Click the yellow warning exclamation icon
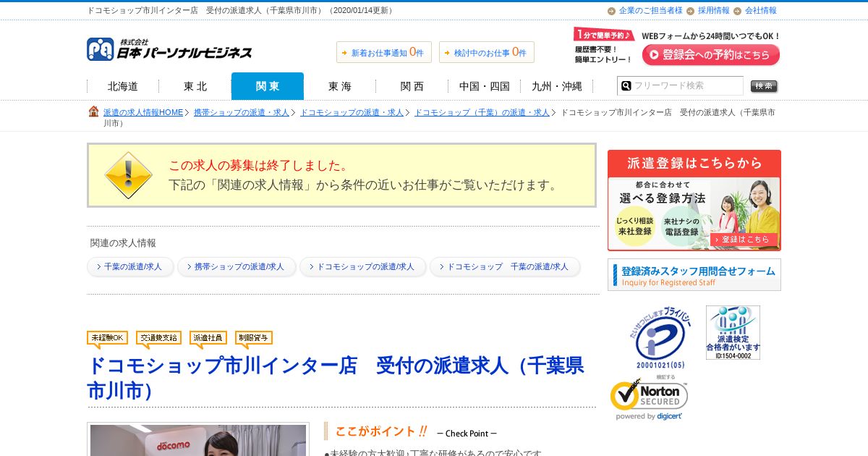 tap(128, 175)
